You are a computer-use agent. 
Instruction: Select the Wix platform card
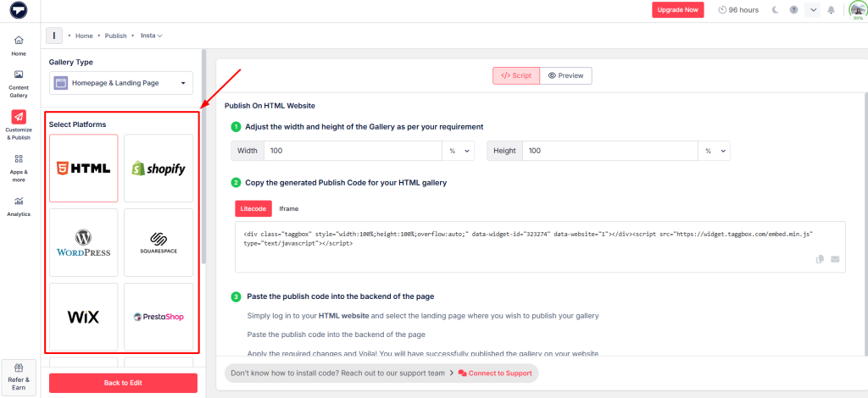[x=84, y=317]
